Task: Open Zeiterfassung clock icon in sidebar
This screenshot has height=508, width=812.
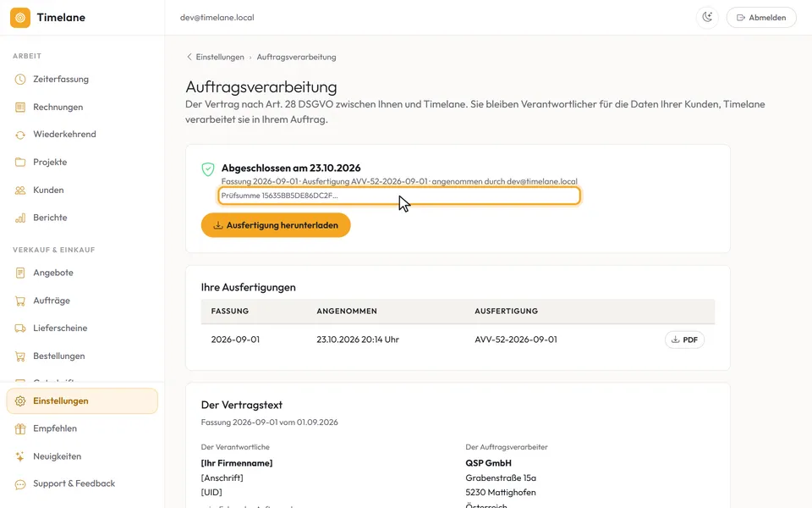Action: coord(20,80)
